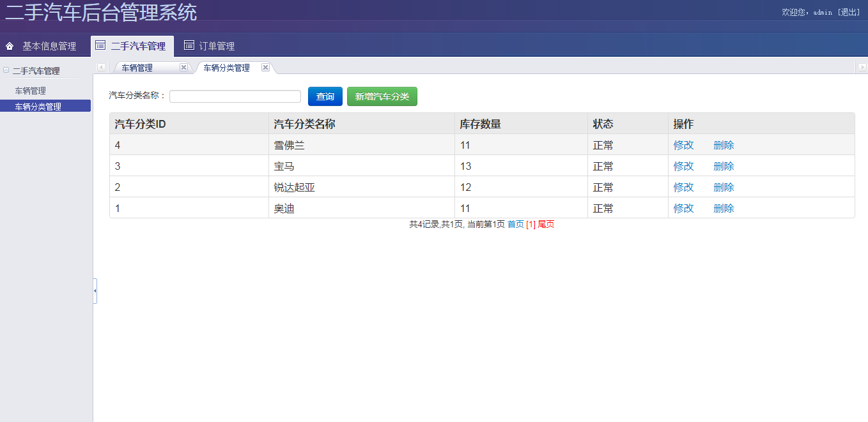Click the 库存数量 column header

pyautogui.click(x=522, y=124)
